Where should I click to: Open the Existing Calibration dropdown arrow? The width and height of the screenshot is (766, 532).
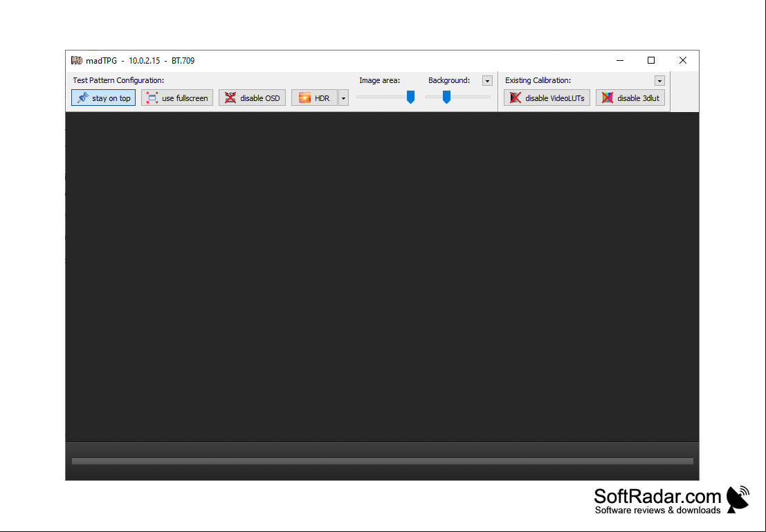click(659, 81)
